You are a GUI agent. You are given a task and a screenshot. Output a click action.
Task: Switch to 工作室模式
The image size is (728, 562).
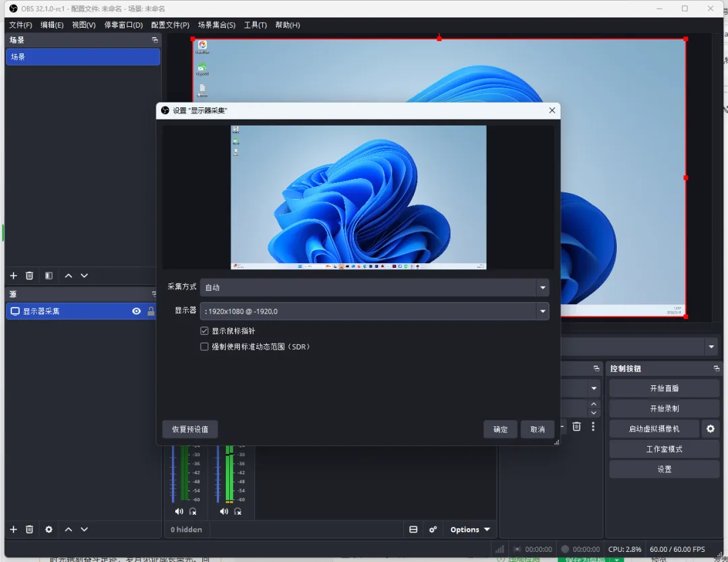coord(664,449)
